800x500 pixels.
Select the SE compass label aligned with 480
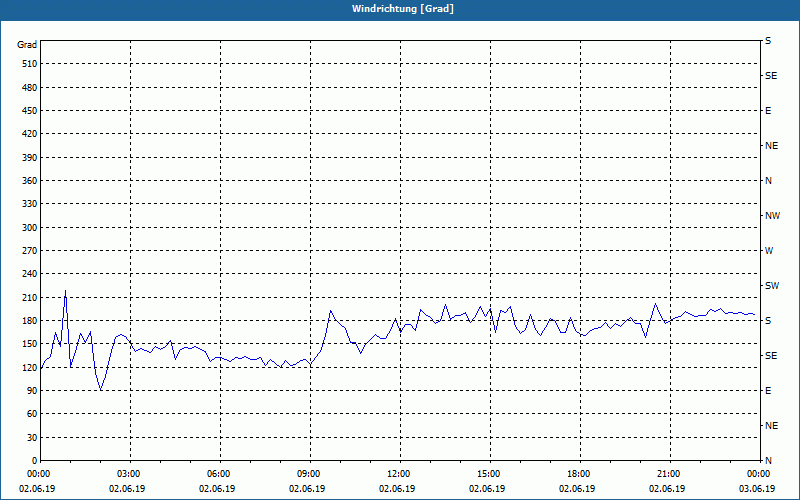coord(771,76)
